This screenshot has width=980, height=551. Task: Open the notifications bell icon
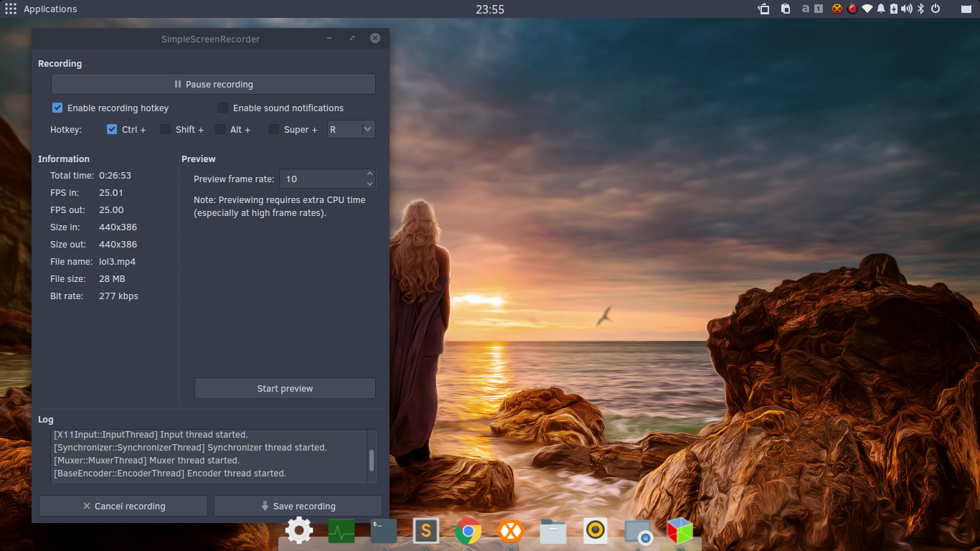[880, 9]
